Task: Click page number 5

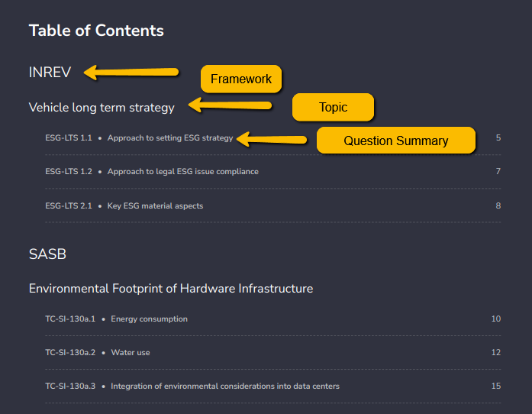Action: tap(498, 138)
